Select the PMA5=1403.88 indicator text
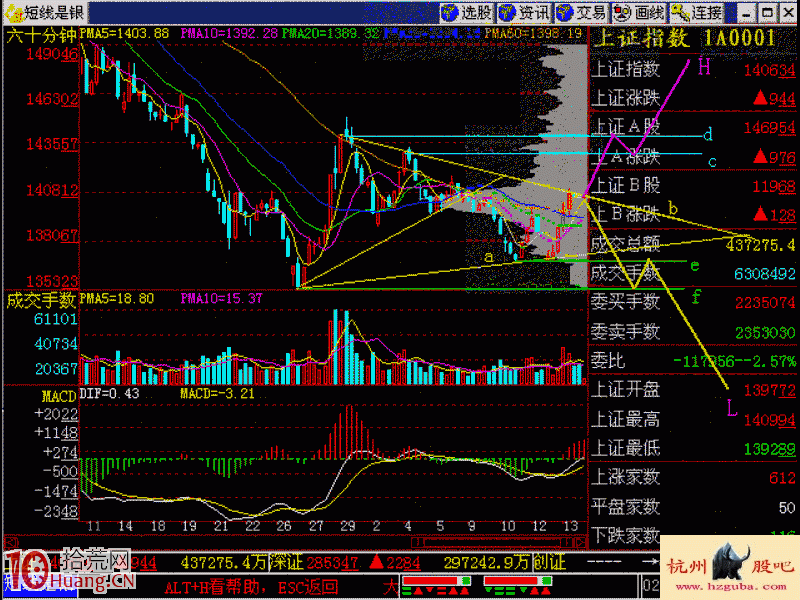Screen dimensions: 800x600 tap(124, 34)
